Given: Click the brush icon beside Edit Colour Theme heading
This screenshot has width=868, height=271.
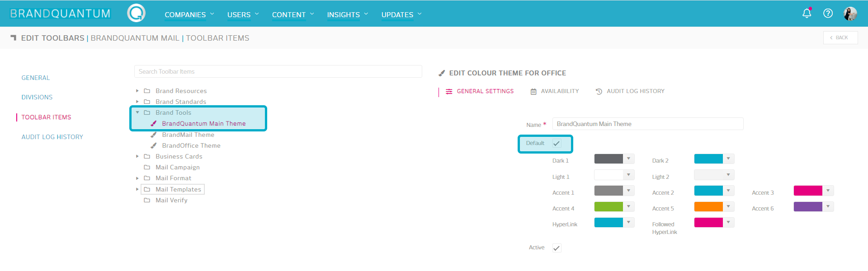Looking at the screenshot, I should coord(442,73).
